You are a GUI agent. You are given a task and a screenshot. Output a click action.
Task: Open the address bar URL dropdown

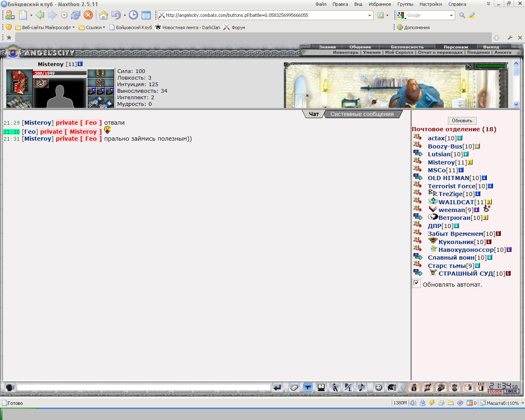click(370, 15)
